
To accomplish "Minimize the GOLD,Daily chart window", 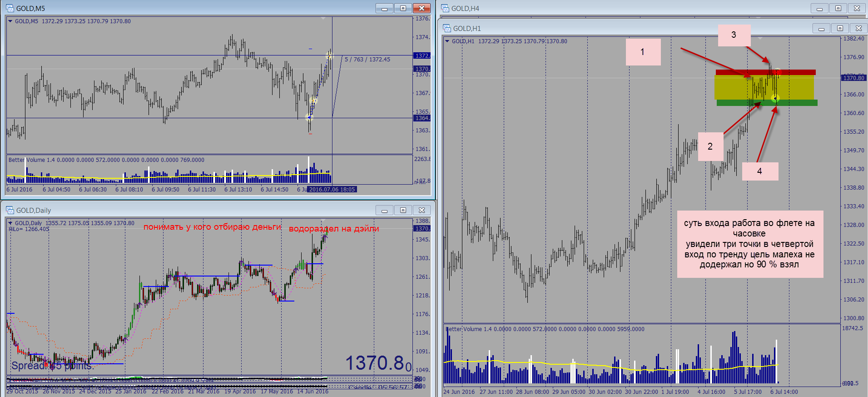I will (385, 210).
